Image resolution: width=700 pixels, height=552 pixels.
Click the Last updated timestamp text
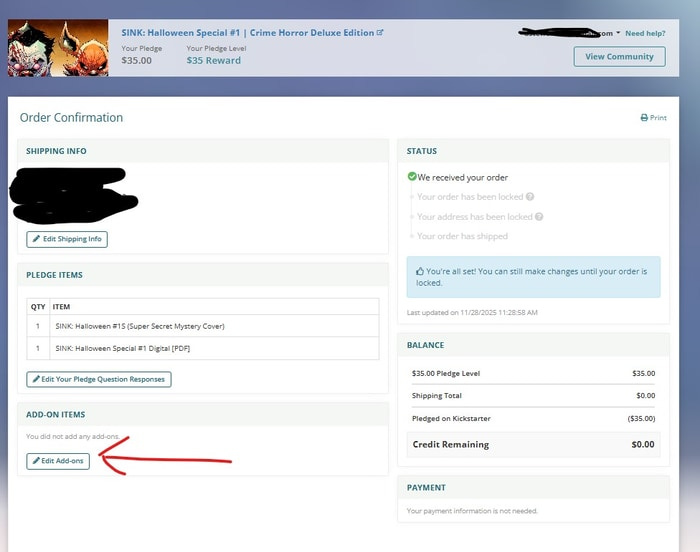point(472,313)
